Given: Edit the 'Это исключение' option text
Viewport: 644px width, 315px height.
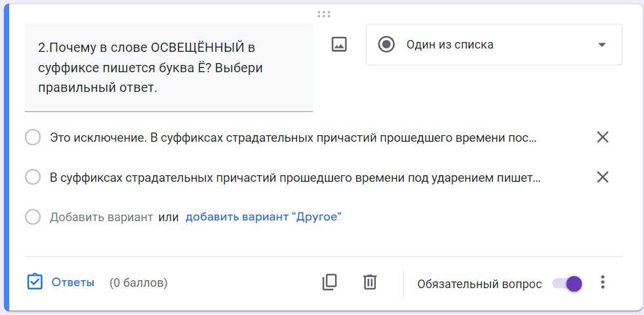Looking at the screenshot, I should (293, 138).
